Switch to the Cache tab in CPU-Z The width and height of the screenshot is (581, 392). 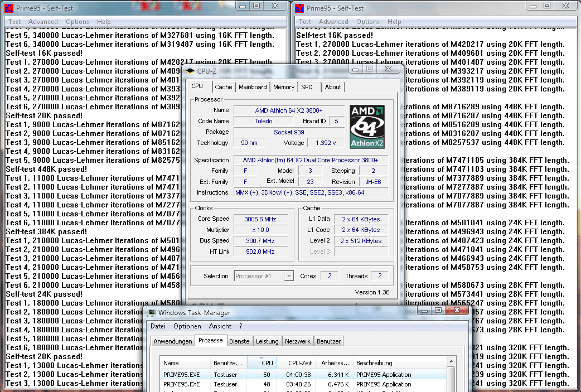pos(224,87)
